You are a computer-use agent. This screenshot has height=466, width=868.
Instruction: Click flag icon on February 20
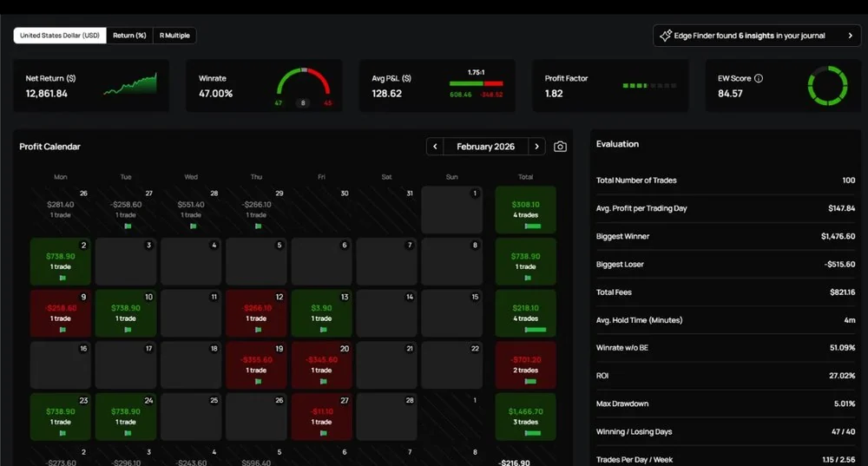[324, 381]
